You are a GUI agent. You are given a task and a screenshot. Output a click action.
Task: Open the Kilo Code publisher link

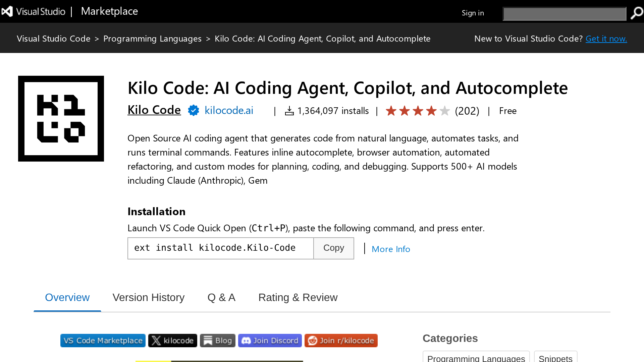click(x=154, y=110)
